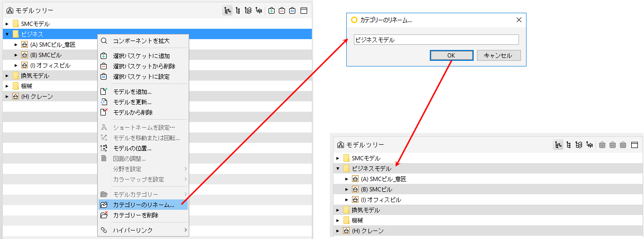Expand the (H) クレーン node beside context menu
Screen dimensions: 644x239
pyautogui.click(x=7, y=96)
